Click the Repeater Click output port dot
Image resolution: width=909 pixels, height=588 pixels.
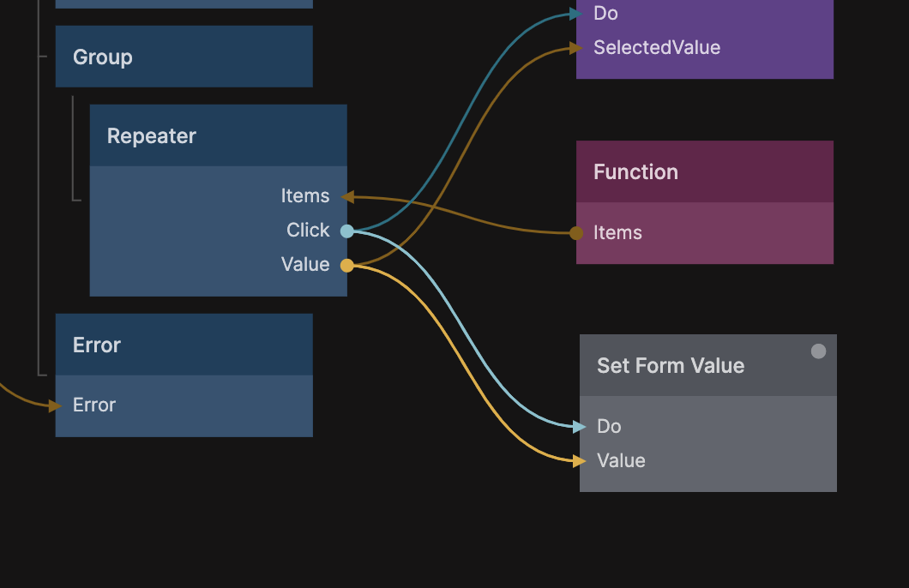(346, 231)
